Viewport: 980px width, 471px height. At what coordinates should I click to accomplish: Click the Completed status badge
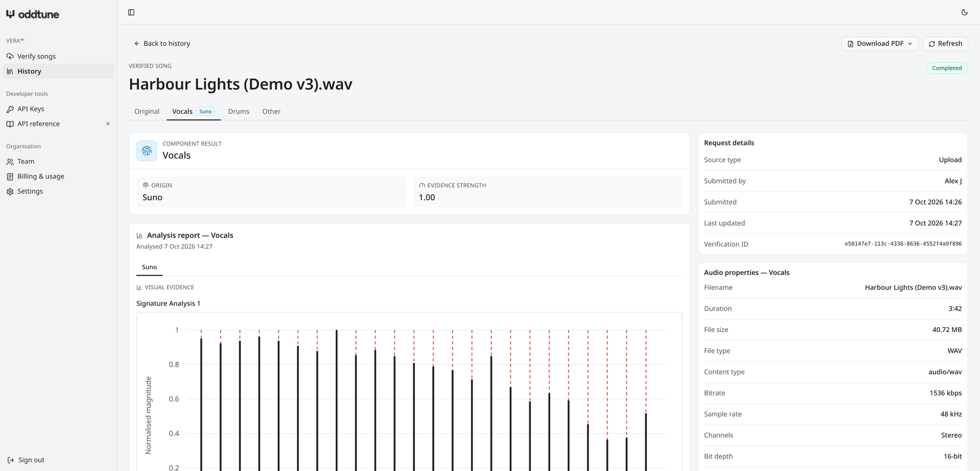[947, 68]
